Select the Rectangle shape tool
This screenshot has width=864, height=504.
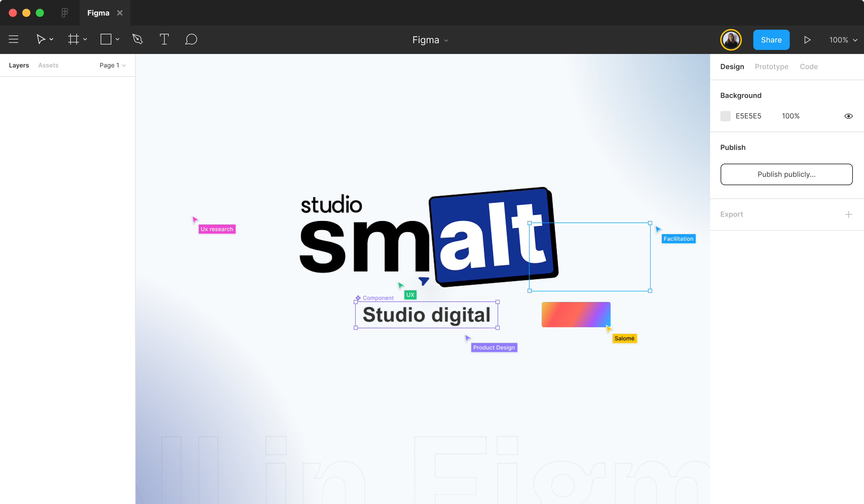coord(106,39)
